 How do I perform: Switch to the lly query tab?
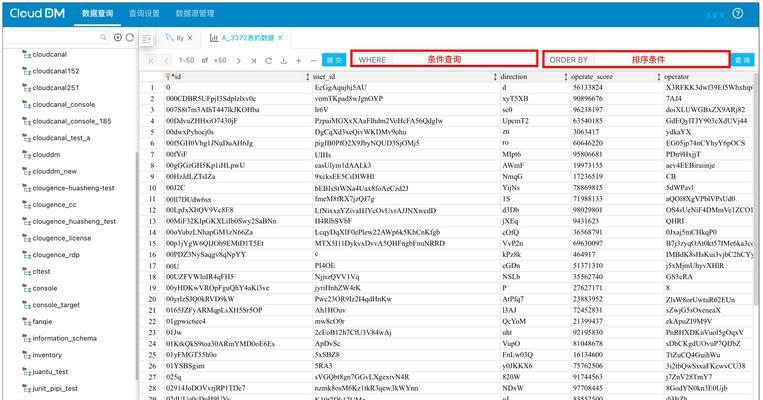179,37
